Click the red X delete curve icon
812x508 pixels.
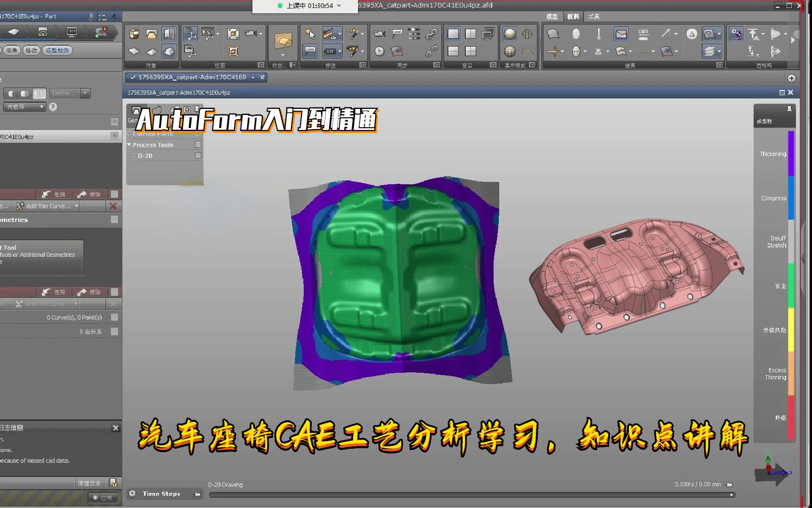(113, 206)
